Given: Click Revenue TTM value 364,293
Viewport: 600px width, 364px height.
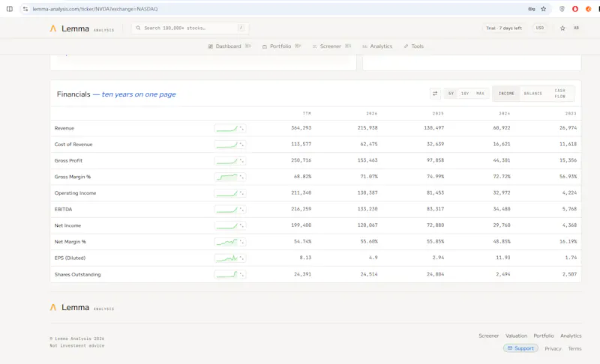Looking at the screenshot, I should (x=301, y=128).
